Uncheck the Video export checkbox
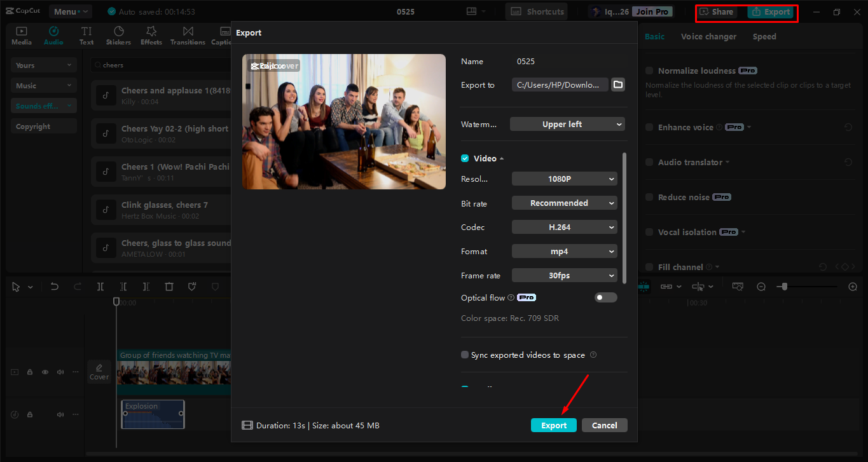The width and height of the screenshot is (868, 462). (x=464, y=158)
